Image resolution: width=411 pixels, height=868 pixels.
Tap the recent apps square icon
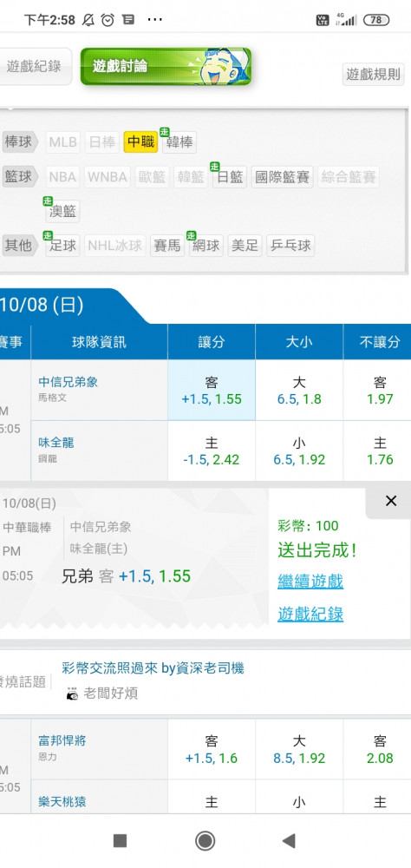(x=120, y=841)
